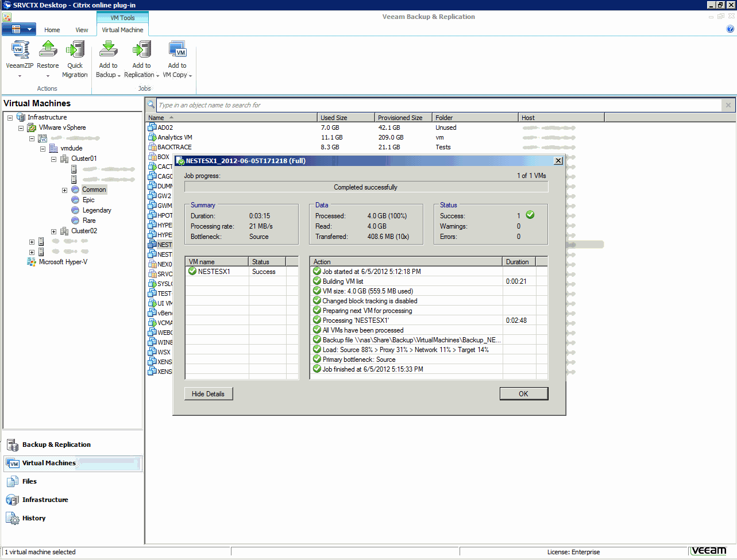
Task: Open the help icon at top right
Action: tap(730, 29)
